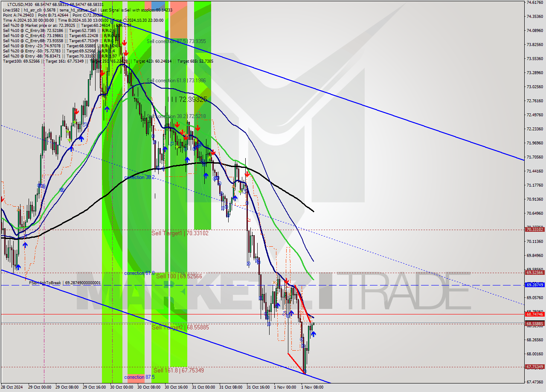Click the '29 Oct 00:00' time axis label
The image size is (546, 392).
(x=39, y=387)
